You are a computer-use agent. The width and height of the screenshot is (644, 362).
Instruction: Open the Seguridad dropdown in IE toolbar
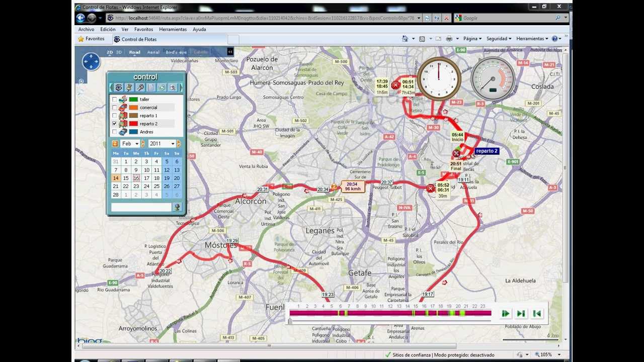pyautogui.click(x=499, y=39)
